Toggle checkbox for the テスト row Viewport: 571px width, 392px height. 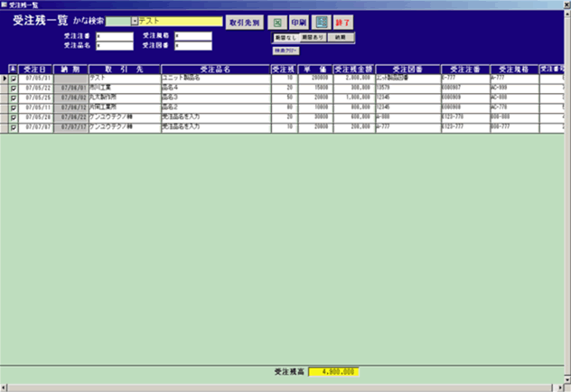click(13, 79)
